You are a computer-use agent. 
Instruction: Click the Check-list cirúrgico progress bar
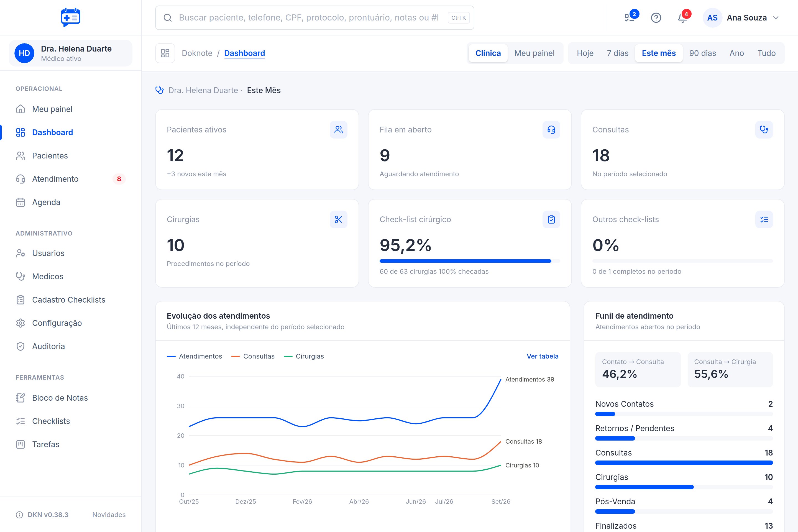[x=470, y=261]
